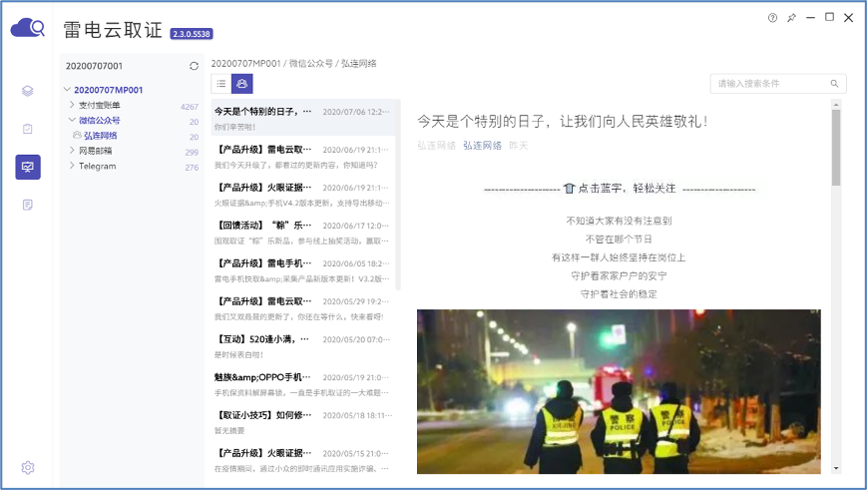Maximize the 雷电云取证 window
Viewport: 868px width, 490px height.
click(829, 17)
